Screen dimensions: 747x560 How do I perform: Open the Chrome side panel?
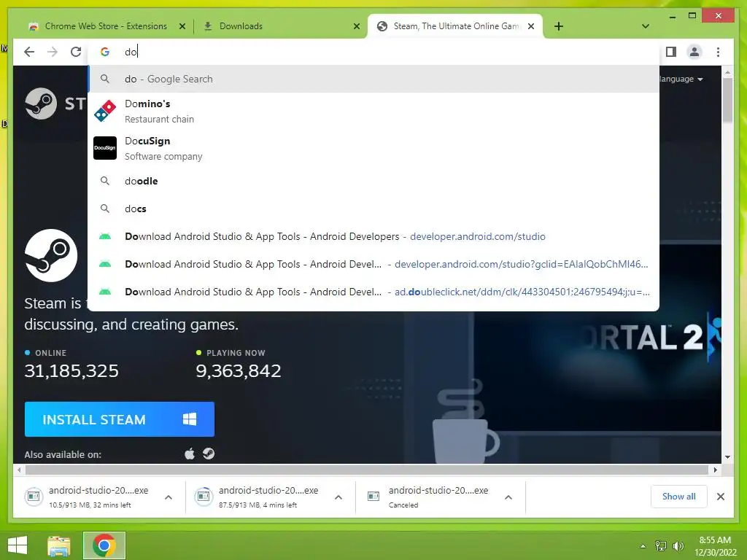[671, 52]
